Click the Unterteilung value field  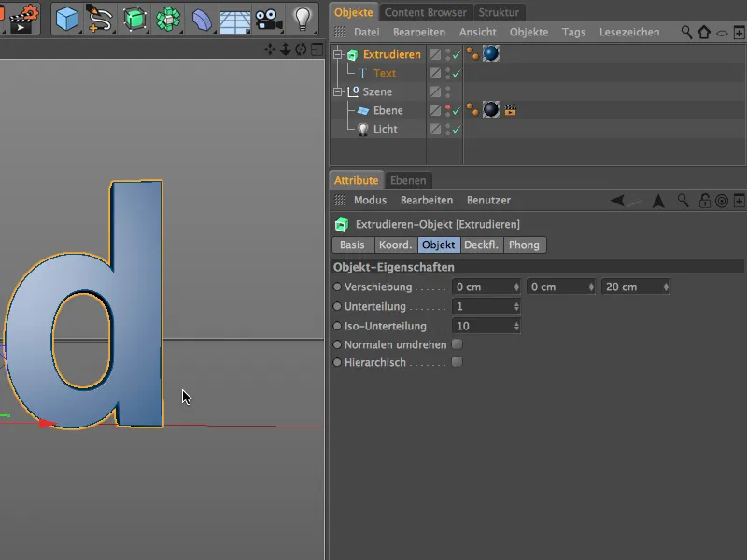[486, 306]
